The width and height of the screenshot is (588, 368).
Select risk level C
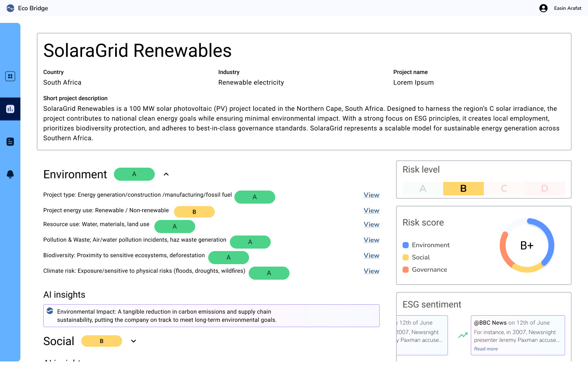(x=504, y=188)
